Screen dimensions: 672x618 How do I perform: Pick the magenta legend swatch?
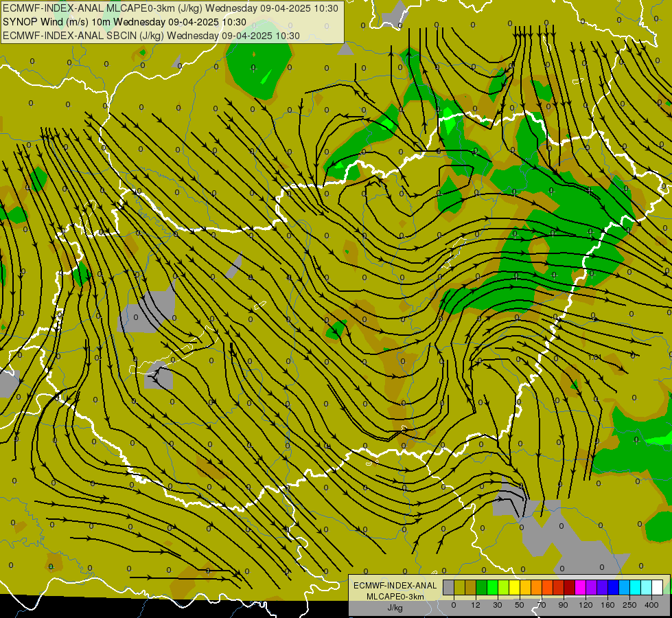[x=580, y=587]
